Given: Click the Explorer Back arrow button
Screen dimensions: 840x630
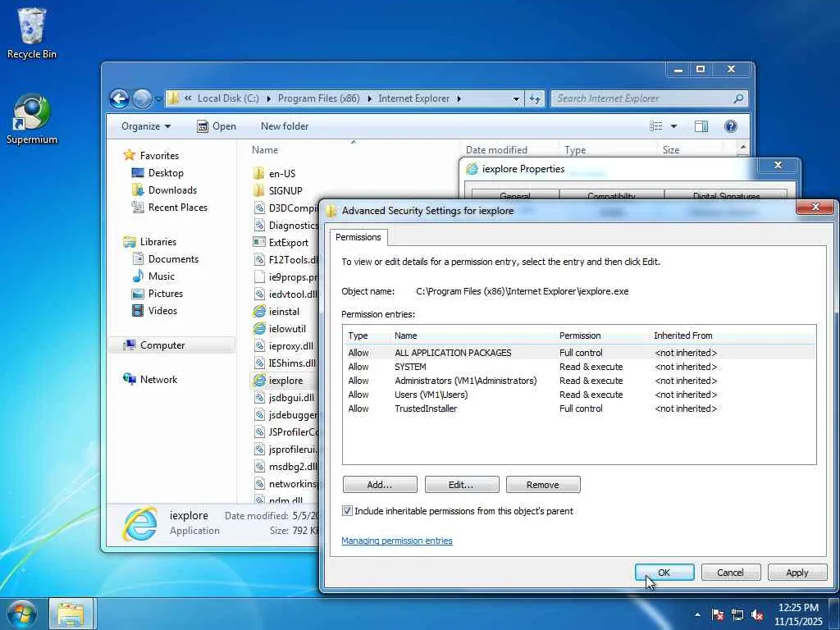Looking at the screenshot, I should coord(119,98).
